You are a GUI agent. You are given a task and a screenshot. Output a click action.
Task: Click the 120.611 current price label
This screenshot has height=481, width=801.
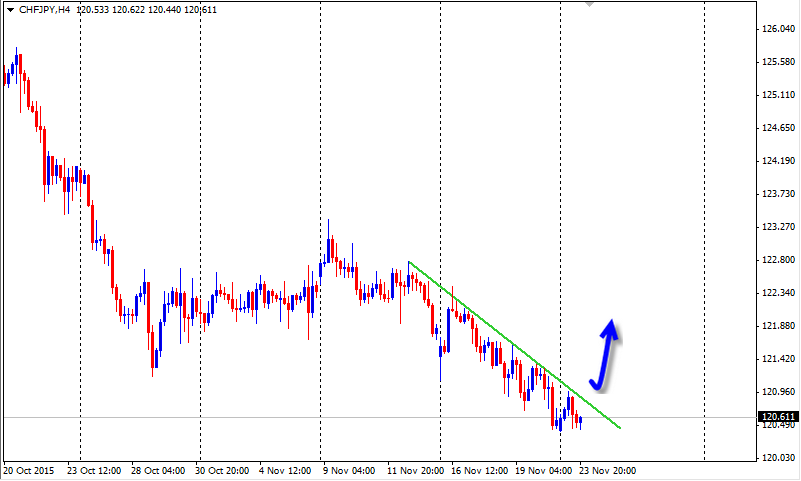click(x=778, y=417)
